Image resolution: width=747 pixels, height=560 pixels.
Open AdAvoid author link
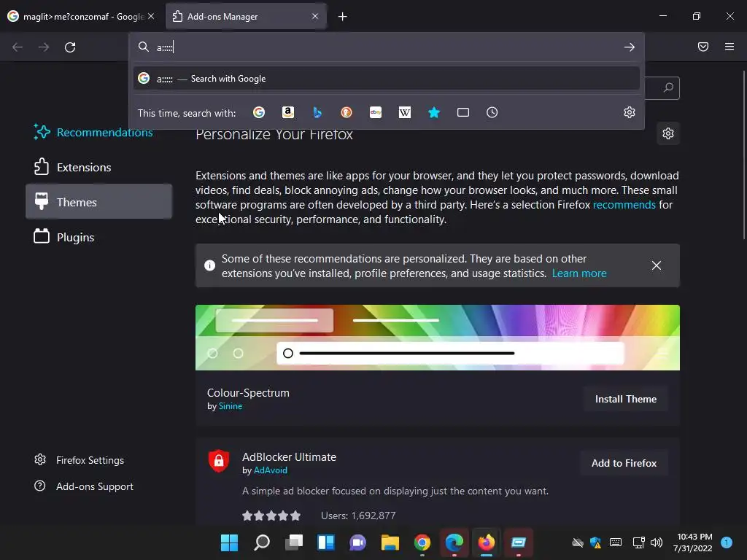pos(271,470)
